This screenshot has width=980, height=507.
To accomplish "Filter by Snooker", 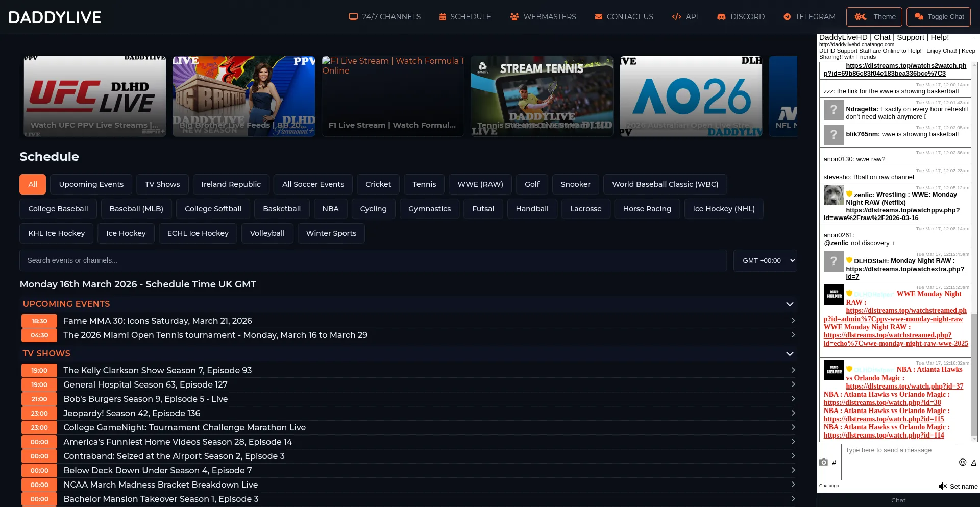I will 576,184.
